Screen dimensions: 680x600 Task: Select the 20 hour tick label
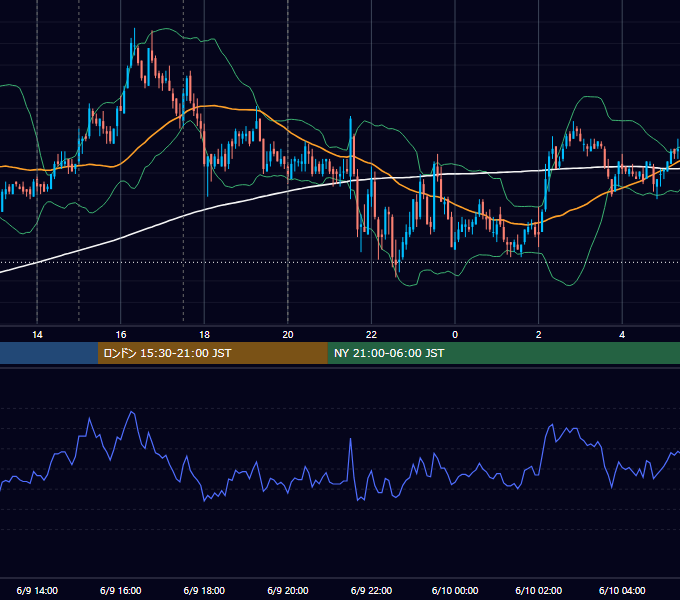pos(288,335)
